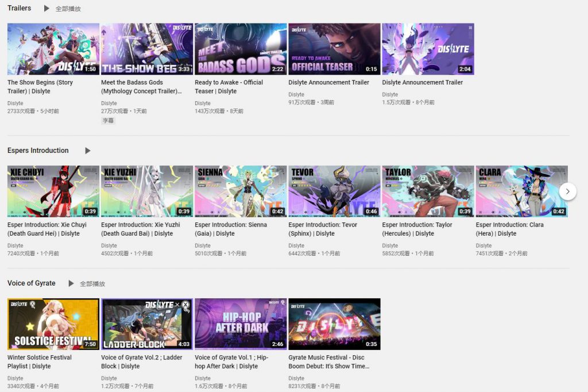Open the Hip-Hop After Dark thumbnail
Viewport: 588px width, 392px height.
[x=241, y=324]
